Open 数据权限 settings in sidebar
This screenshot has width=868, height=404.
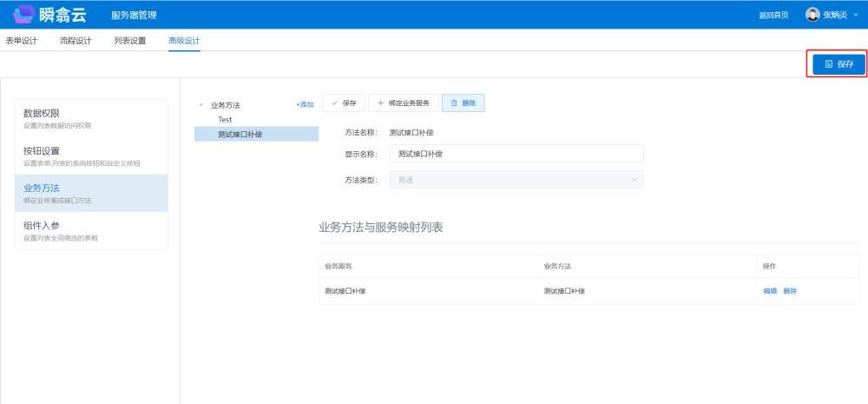91,118
